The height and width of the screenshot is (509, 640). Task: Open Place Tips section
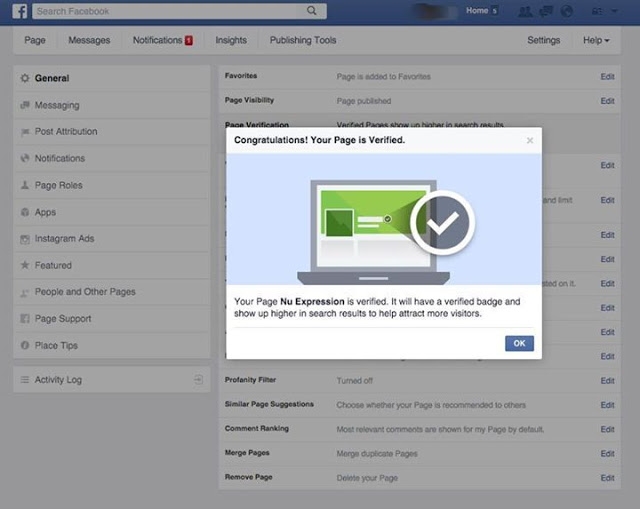[112, 345]
